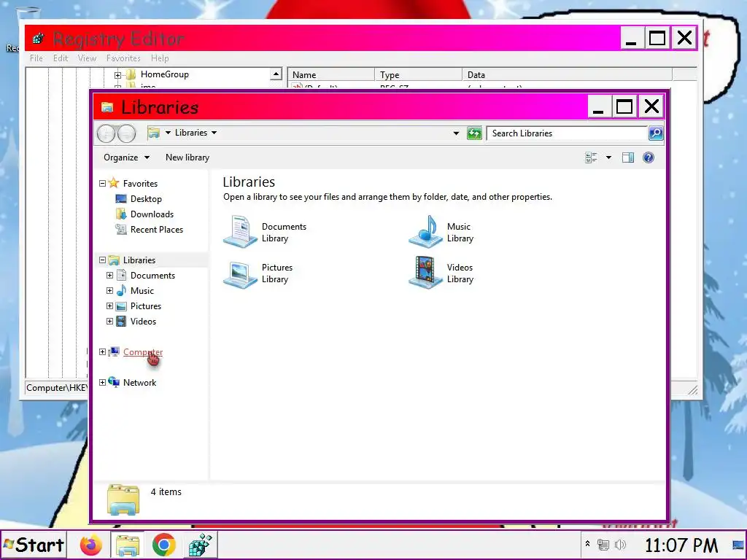
Task: Open the address bar history dropdown
Action: tap(456, 133)
